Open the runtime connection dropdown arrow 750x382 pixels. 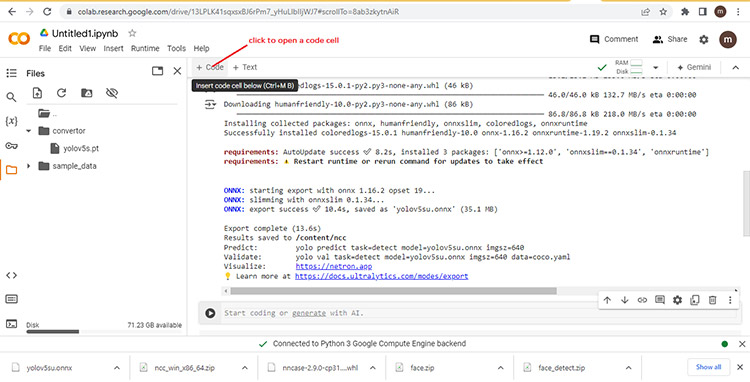tap(656, 67)
